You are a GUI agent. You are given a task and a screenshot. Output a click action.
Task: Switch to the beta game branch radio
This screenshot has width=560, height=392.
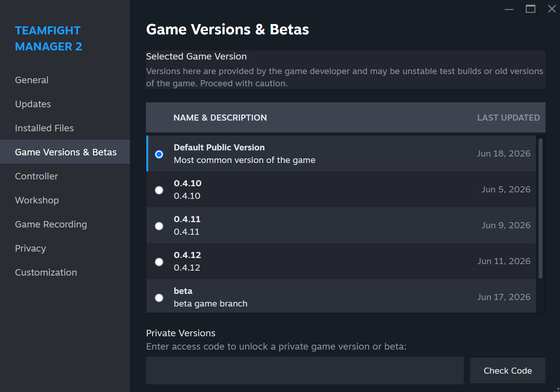coord(159,298)
